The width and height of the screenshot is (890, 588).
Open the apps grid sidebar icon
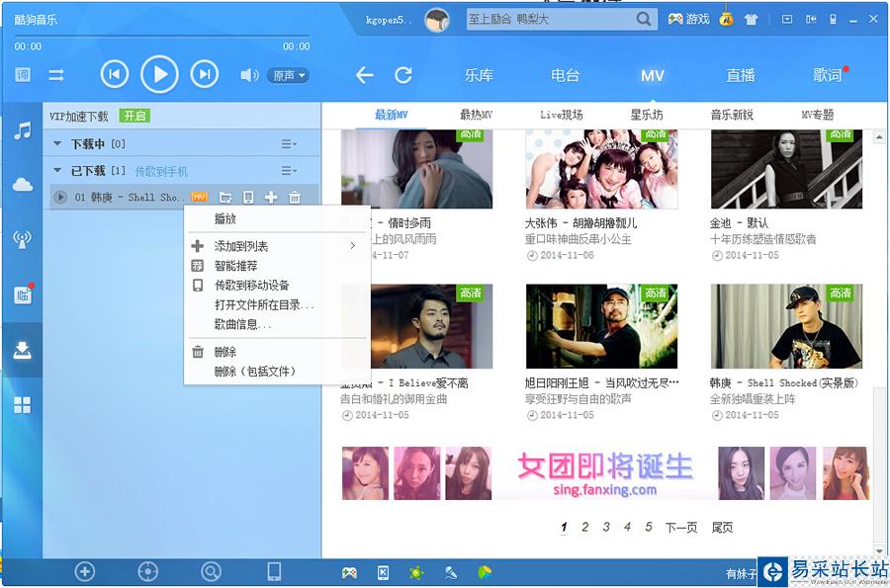click(x=22, y=405)
